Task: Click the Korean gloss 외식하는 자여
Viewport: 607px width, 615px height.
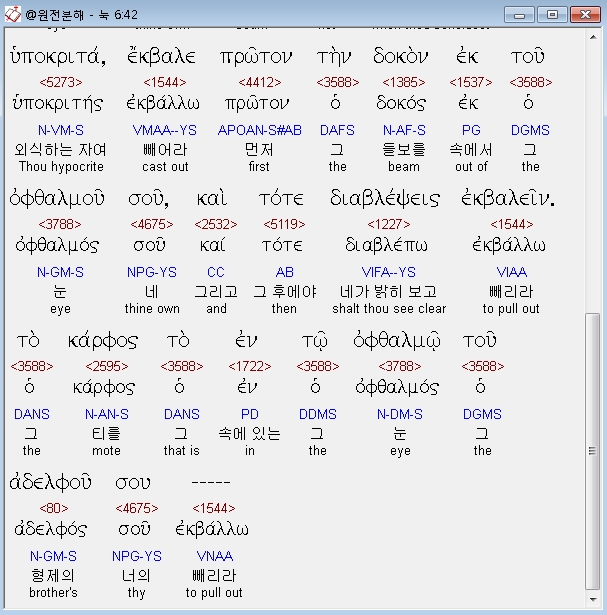Action: click(x=60, y=150)
